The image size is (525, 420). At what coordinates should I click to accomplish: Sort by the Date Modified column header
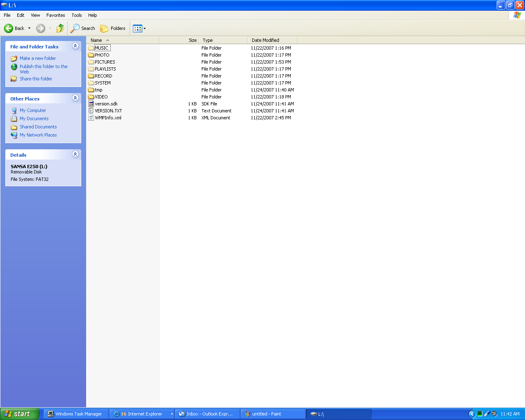(265, 40)
